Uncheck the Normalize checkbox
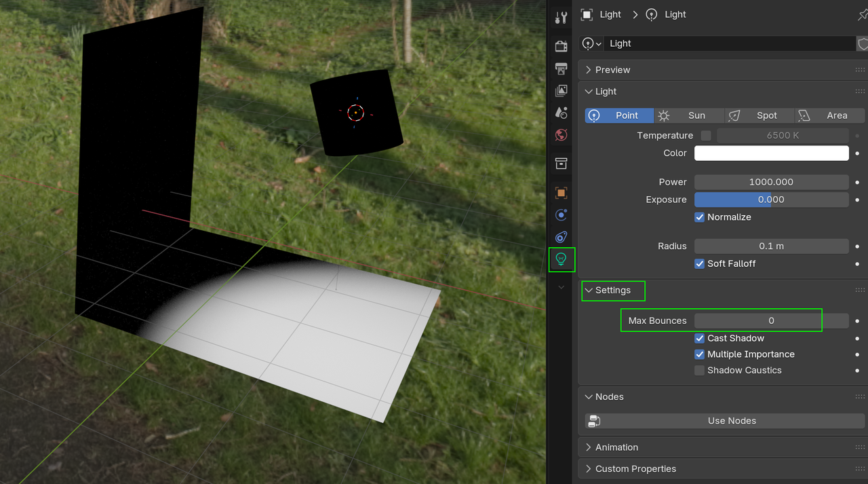 [699, 217]
